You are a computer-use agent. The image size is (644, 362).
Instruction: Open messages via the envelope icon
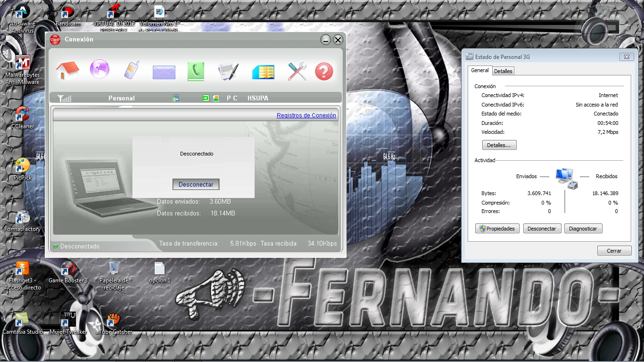tap(164, 72)
